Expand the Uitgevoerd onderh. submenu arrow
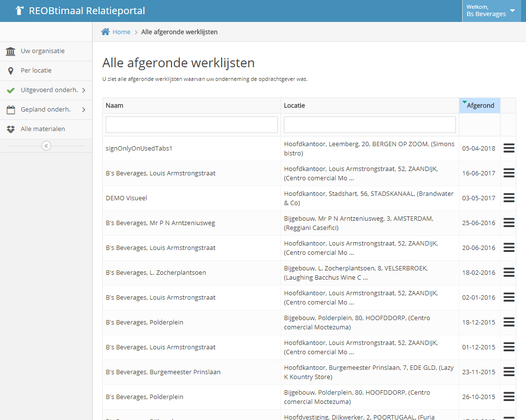This screenshot has height=420, width=526. pyautogui.click(x=84, y=90)
